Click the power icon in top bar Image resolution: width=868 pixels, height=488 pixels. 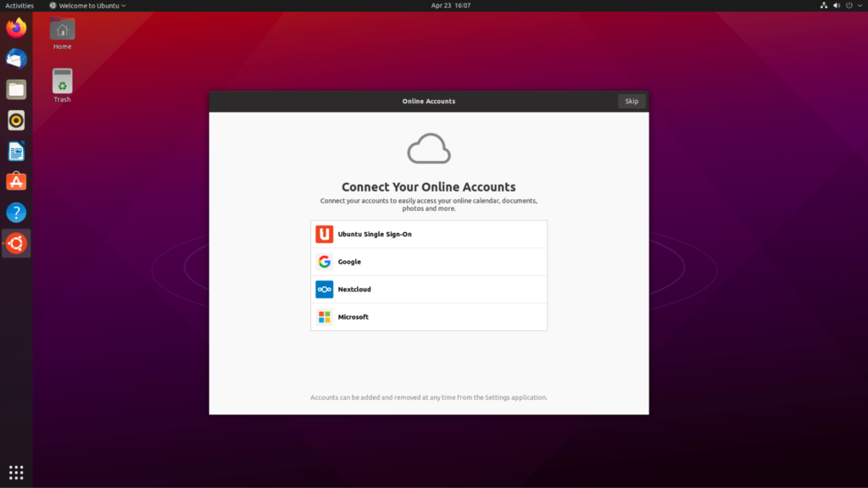click(x=849, y=6)
